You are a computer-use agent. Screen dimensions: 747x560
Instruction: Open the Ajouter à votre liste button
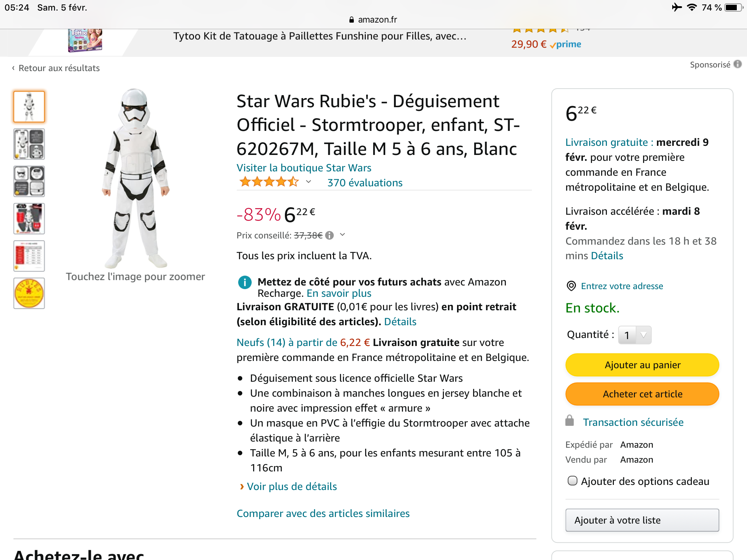642,520
